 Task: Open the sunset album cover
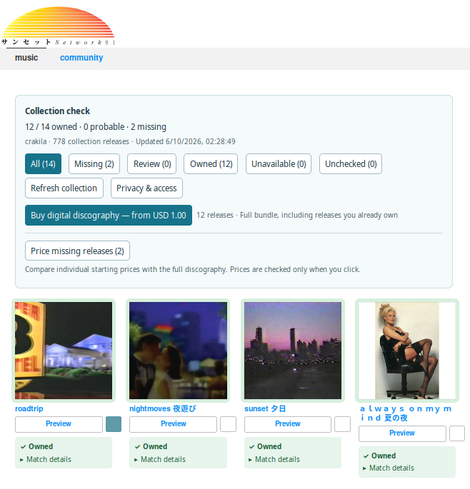click(x=293, y=350)
